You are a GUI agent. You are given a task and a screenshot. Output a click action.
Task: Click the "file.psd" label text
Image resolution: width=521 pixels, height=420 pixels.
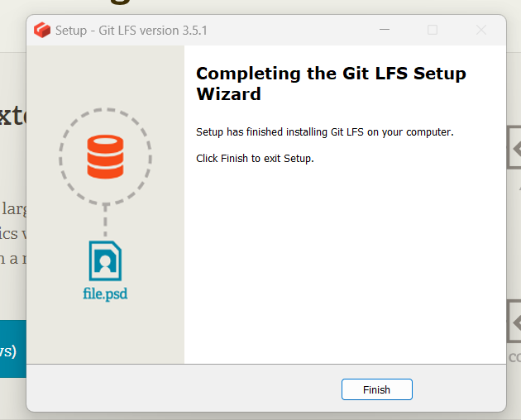click(105, 294)
